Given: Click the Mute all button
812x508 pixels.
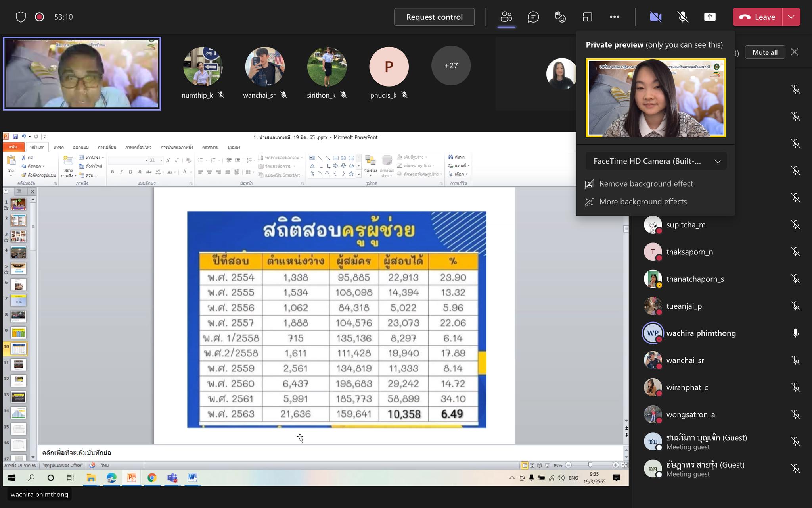Looking at the screenshot, I should 765,52.
